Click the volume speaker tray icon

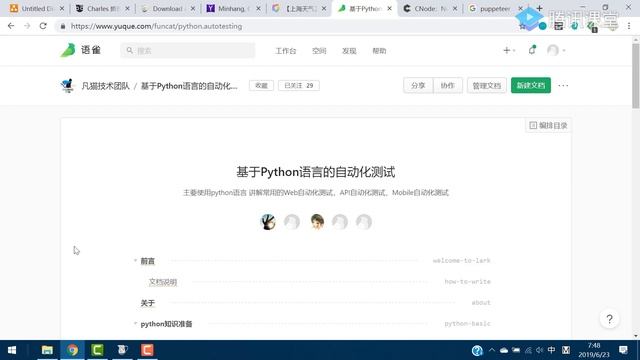pos(540,350)
